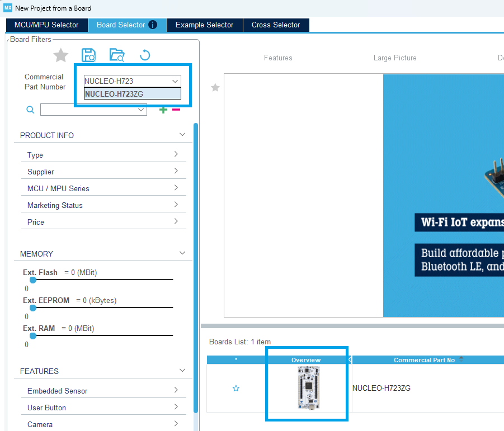Show the Large Picture view
Image resolution: width=504 pixels, height=431 pixels.
pos(395,58)
